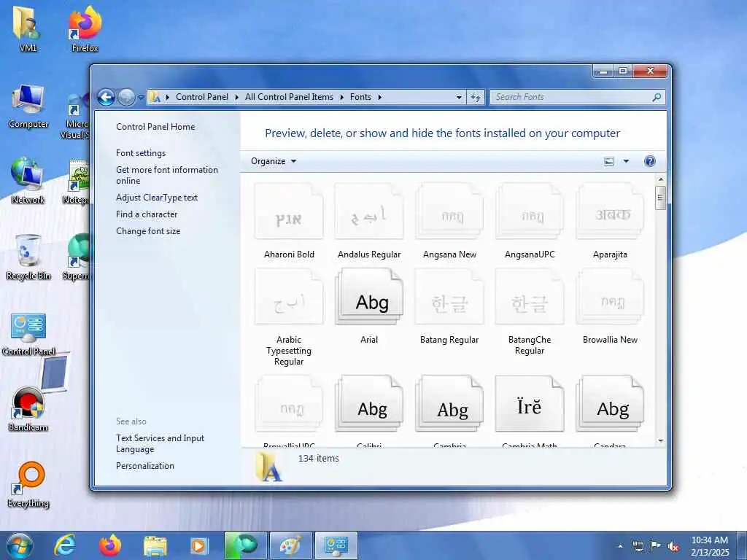The height and width of the screenshot is (560, 747).
Task: Select the Everything desktop shortcut
Action: [x=28, y=485]
